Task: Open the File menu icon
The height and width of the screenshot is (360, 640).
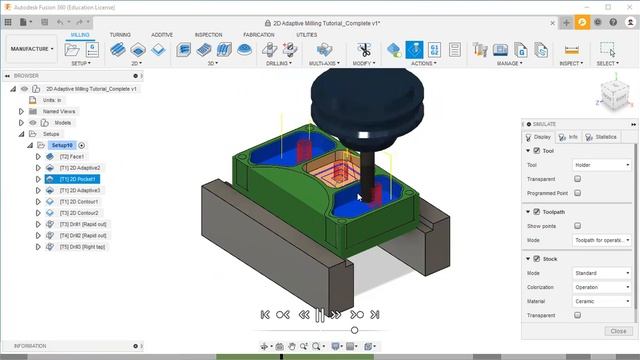Action: (x=26, y=22)
